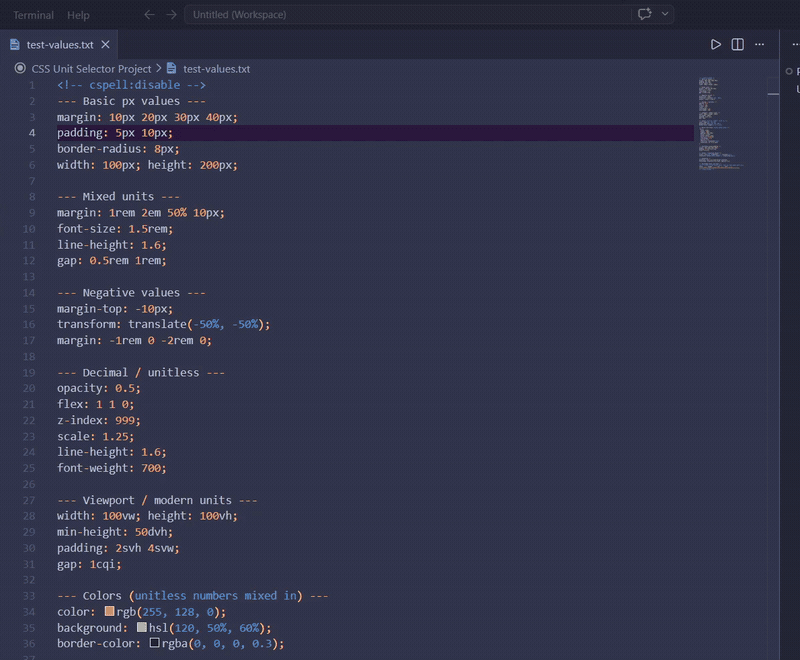Click the file icon on test-values.txt tab
The image size is (800, 660).
click(x=15, y=45)
